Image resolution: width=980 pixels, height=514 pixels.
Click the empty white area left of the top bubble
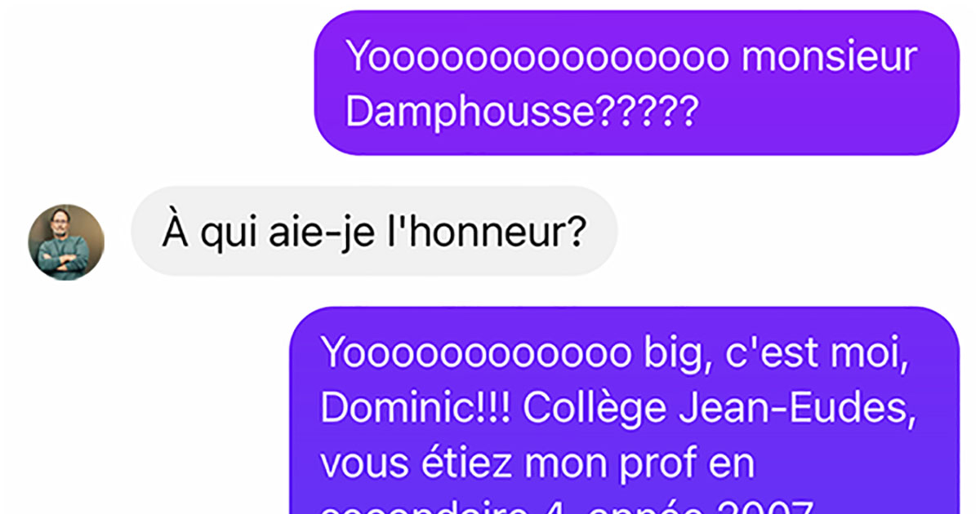[x=155, y=82]
